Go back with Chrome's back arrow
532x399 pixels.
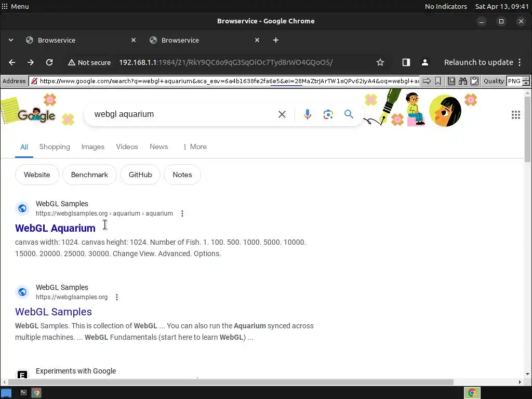(x=12, y=62)
